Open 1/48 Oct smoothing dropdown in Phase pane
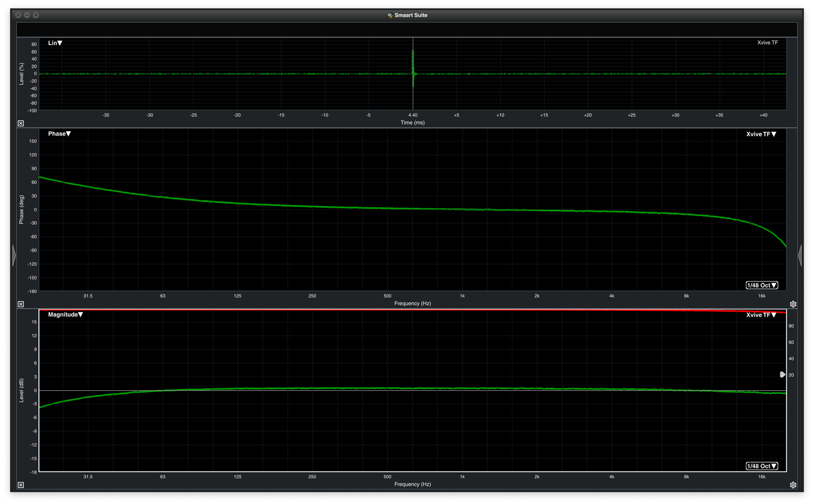Viewport: 814px width, 504px height. coord(762,285)
